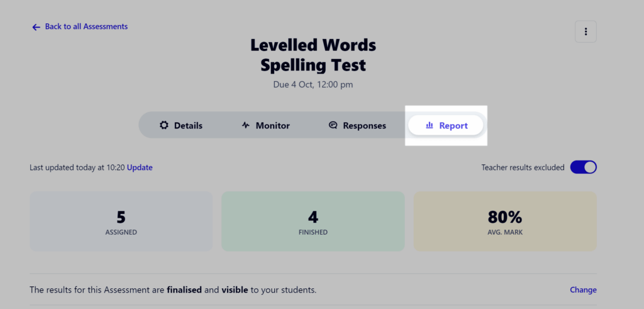Click the Levelled Words Spelling Test title

coord(313,55)
